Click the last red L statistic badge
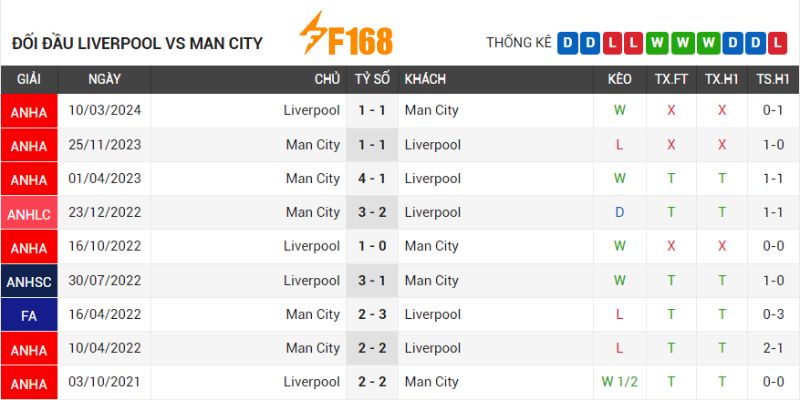800x400 pixels. click(x=779, y=43)
